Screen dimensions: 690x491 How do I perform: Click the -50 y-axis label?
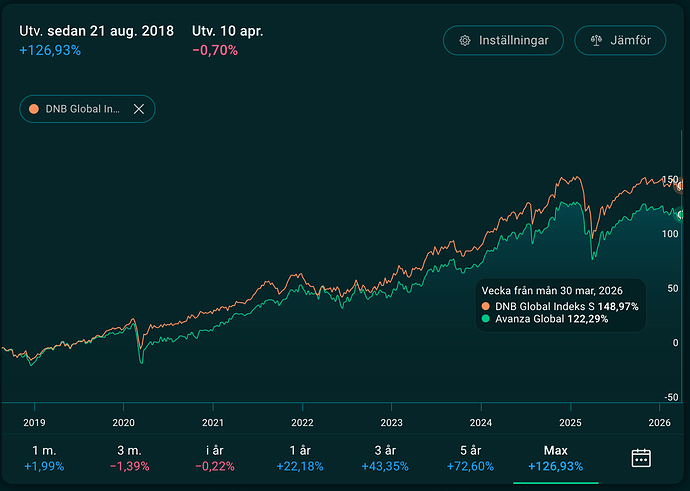point(671,397)
